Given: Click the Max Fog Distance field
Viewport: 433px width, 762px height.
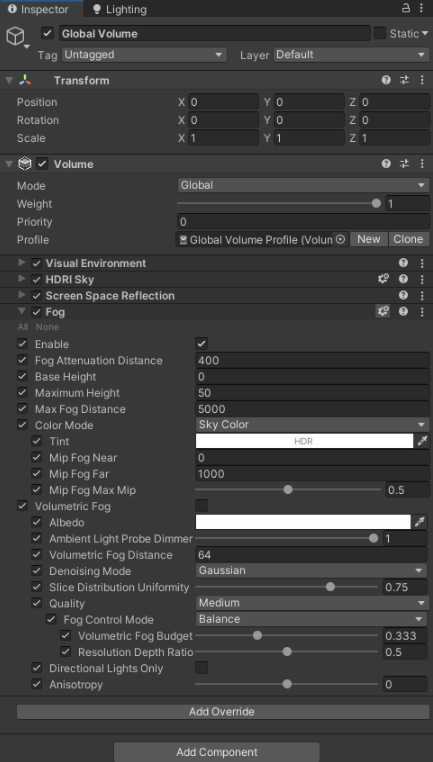Looking at the screenshot, I should [312, 409].
